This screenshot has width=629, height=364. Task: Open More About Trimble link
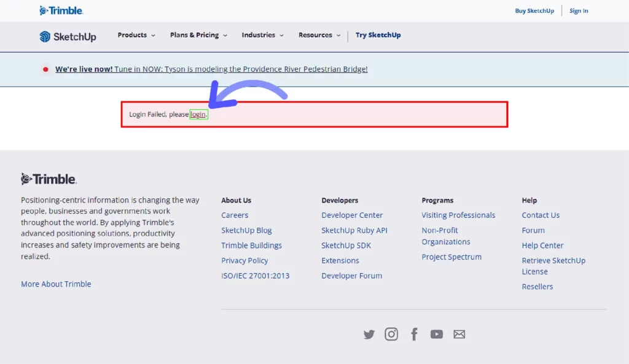coord(56,284)
